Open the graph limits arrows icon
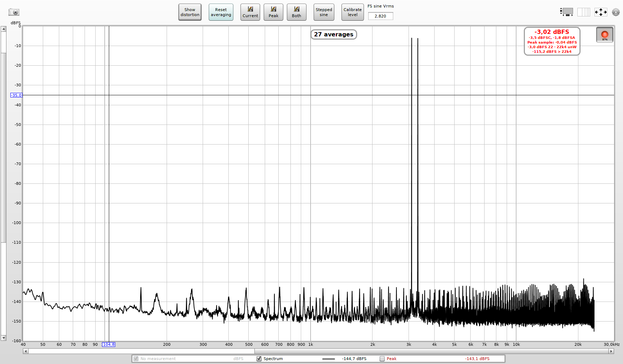 tap(601, 12)
